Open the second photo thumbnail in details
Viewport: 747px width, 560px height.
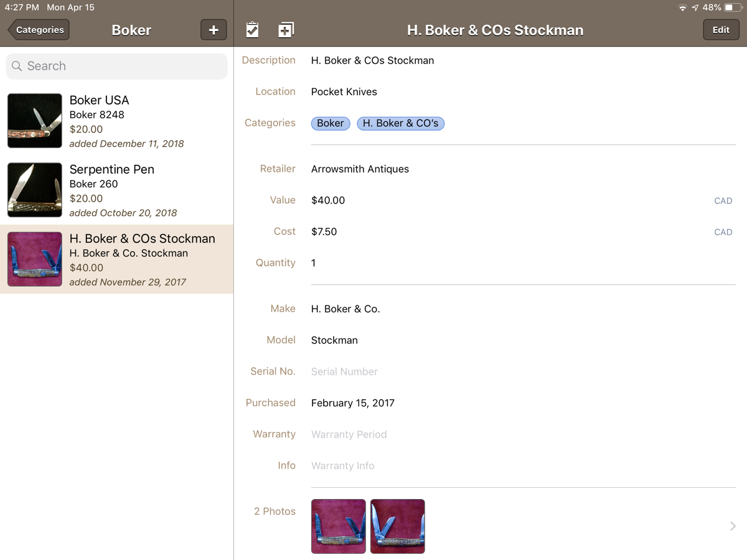point(398,526)
